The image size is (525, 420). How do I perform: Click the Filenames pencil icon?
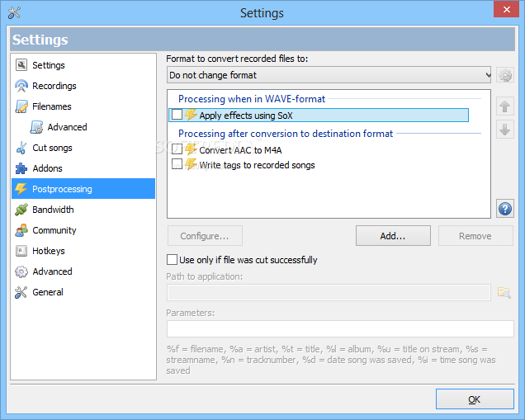[21, 106]
